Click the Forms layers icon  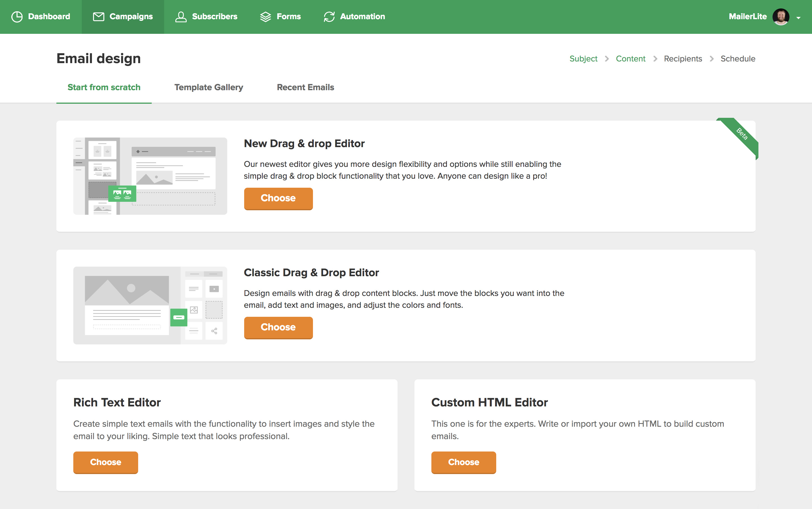pyautogui.click(x=265, y=17)
